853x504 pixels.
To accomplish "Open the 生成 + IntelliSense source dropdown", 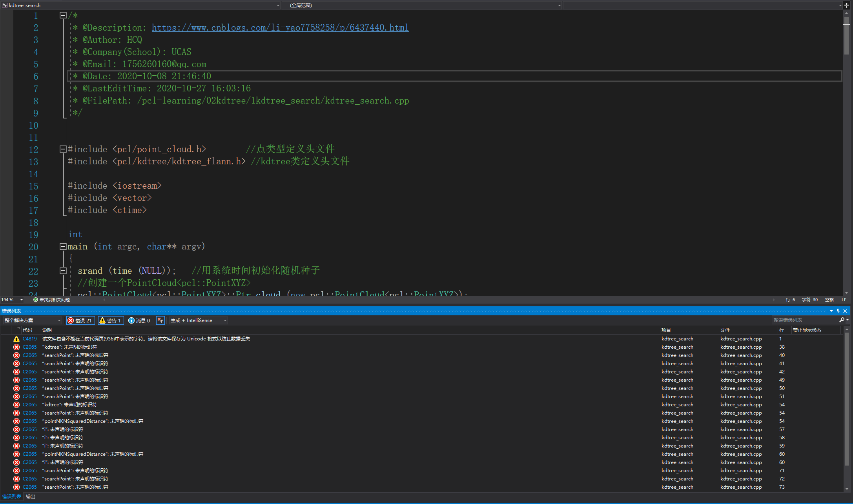I will pos(199,320).
